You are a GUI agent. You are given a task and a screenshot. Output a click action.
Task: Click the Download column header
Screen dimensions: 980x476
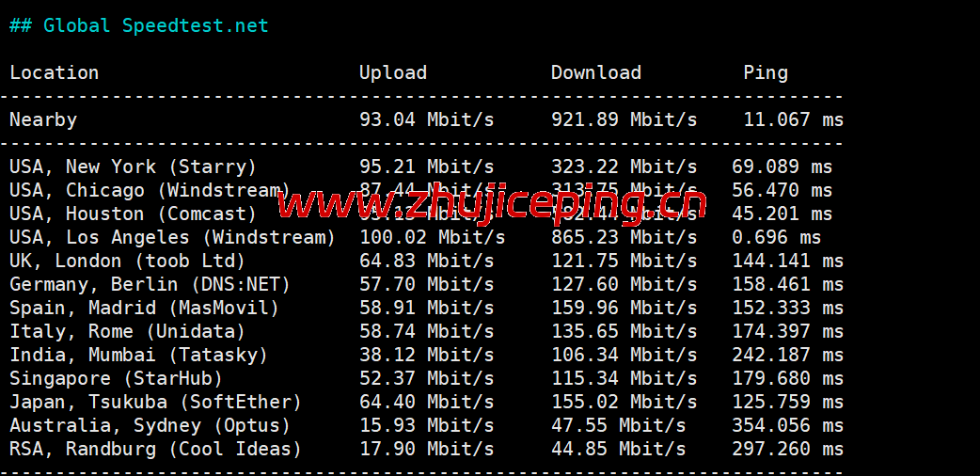595,72
